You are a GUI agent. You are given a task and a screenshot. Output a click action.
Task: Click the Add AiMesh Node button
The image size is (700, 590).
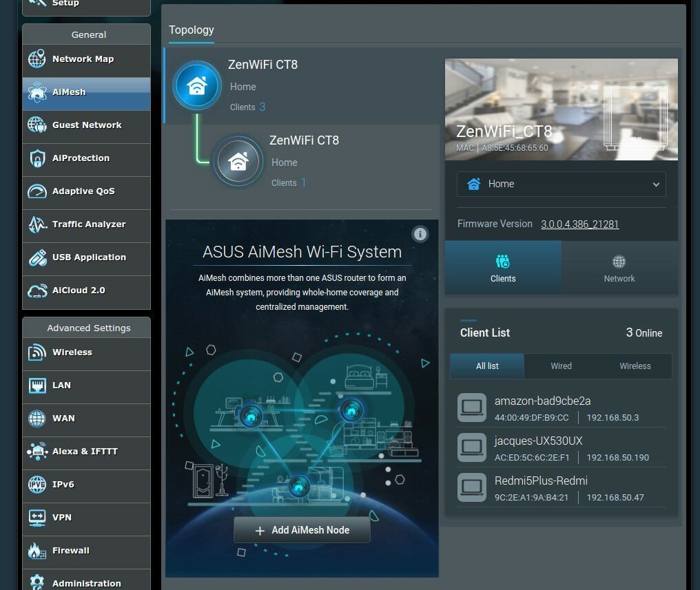coord(302,530)
